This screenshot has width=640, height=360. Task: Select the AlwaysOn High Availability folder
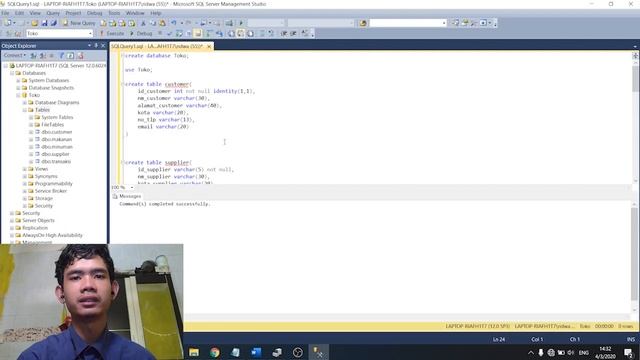point(52,235)
